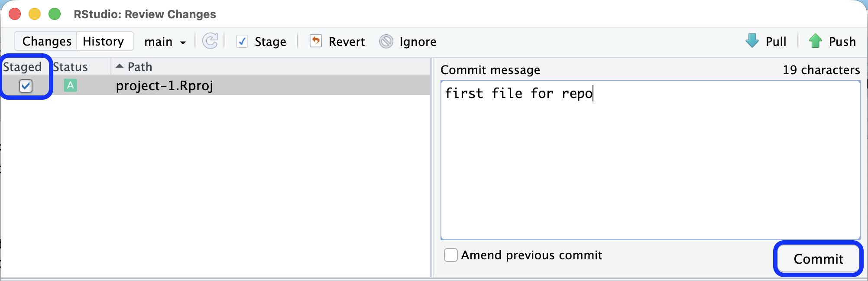The height and width of the screenshot is (281, 868).
Task: Uncheck the Staged checkbox for project-1.Rproj
Action: tap(26, 86)
